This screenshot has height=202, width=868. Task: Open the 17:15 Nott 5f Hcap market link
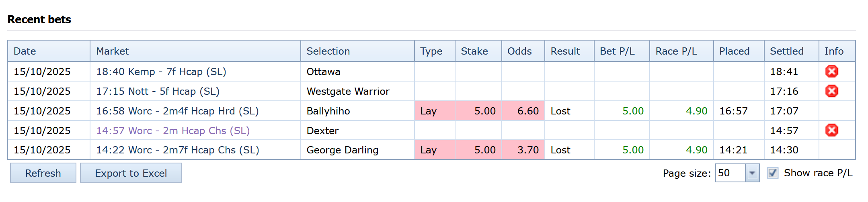[x=158, y=91]
